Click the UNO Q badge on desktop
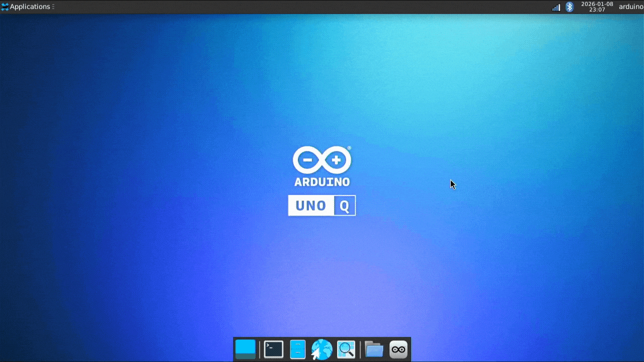 322,206
